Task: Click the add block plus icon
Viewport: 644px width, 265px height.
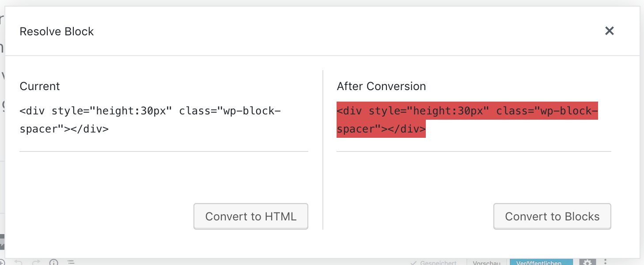Action: (x=1, y=263)
